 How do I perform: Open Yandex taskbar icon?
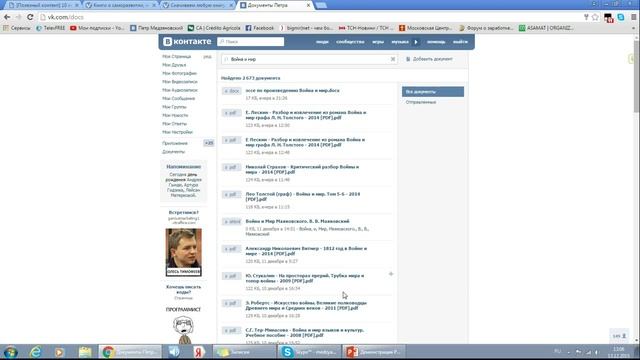coord(199,352)
